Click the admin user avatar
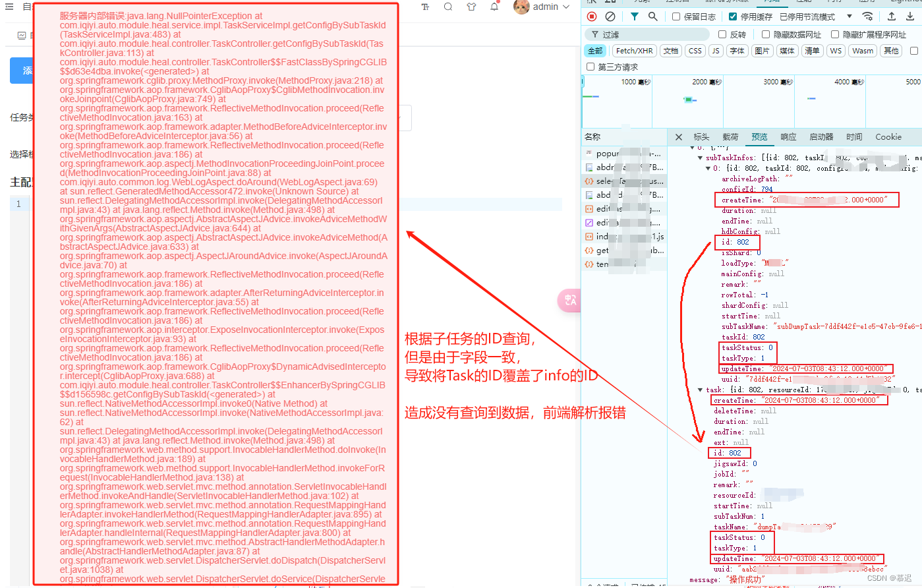This screenshot has width=922, height=588. (x=521, y=7)
